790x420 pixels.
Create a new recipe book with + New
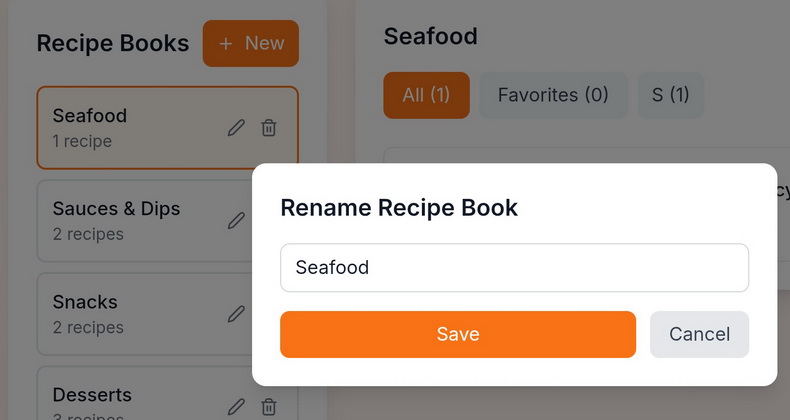click(251, 43)
